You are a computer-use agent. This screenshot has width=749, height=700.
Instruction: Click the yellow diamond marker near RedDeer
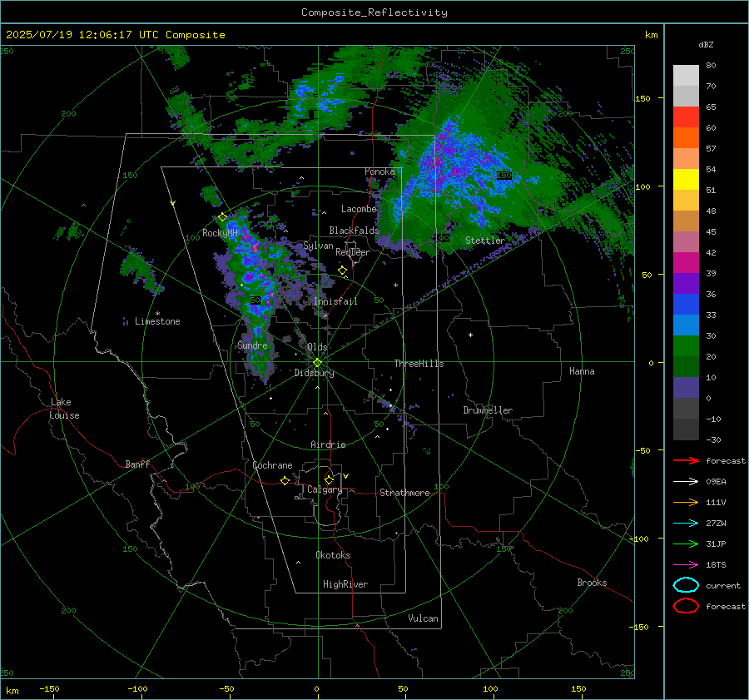342,271
